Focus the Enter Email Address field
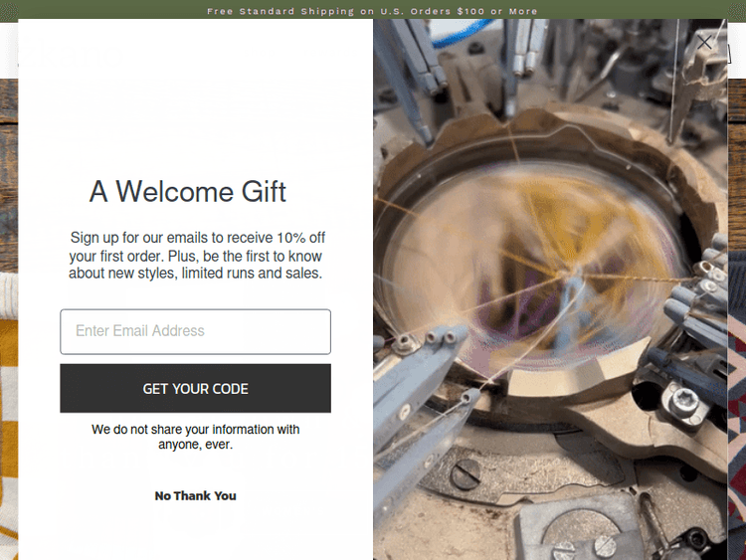Viewport: 746px width, 560px height. (x=195, y=331)
